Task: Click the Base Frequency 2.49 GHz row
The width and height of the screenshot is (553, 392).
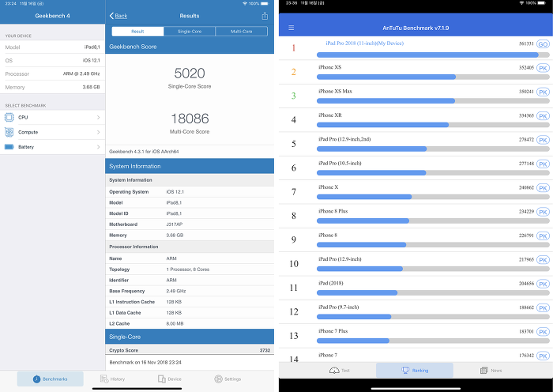Action: click(190, 291)
